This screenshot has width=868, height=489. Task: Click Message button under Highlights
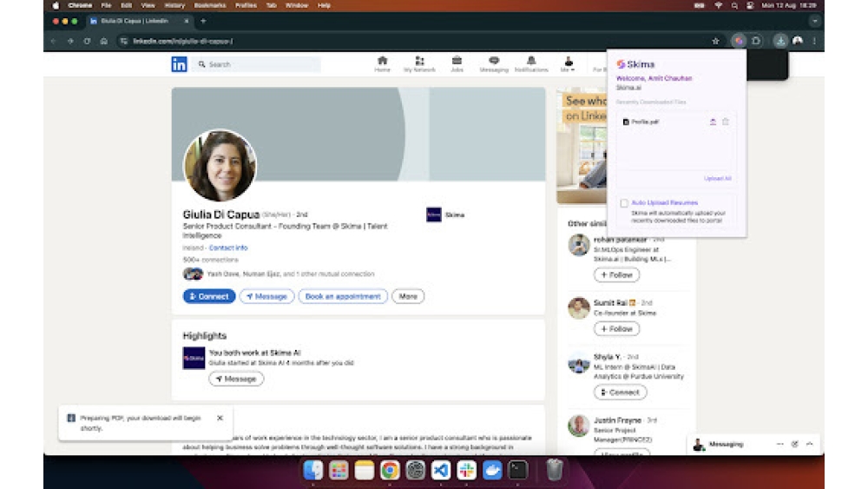236,379
